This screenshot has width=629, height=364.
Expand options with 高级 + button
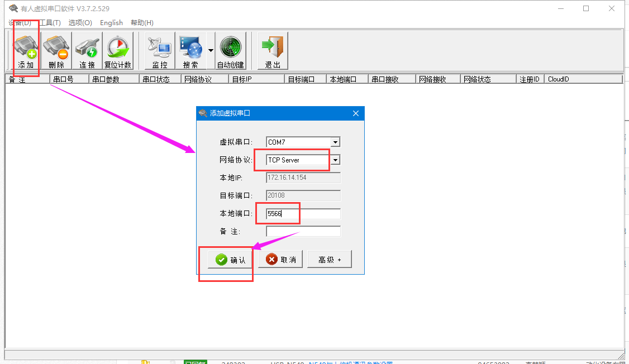pos(329,260)
